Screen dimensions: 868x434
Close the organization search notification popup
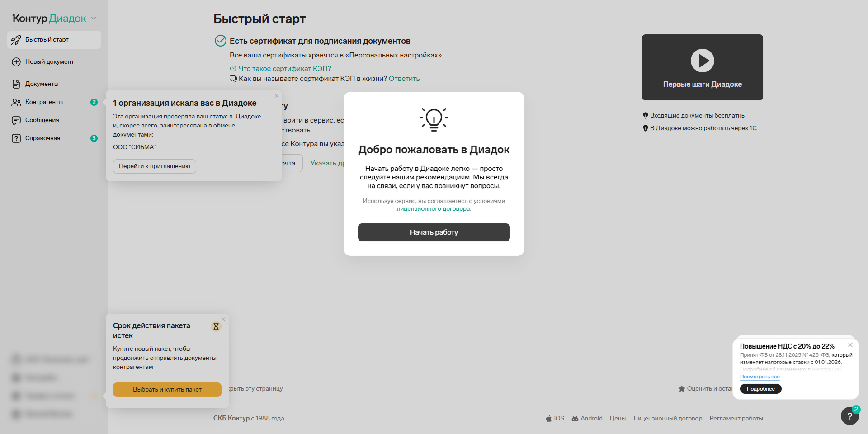(277, 96)
